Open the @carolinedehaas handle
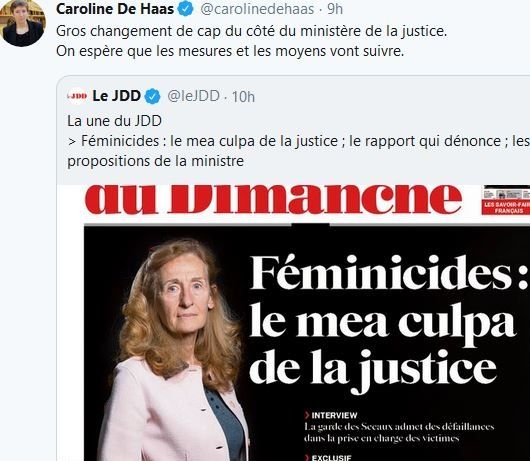This screenshot has height=461, width=530. point(257,9)
